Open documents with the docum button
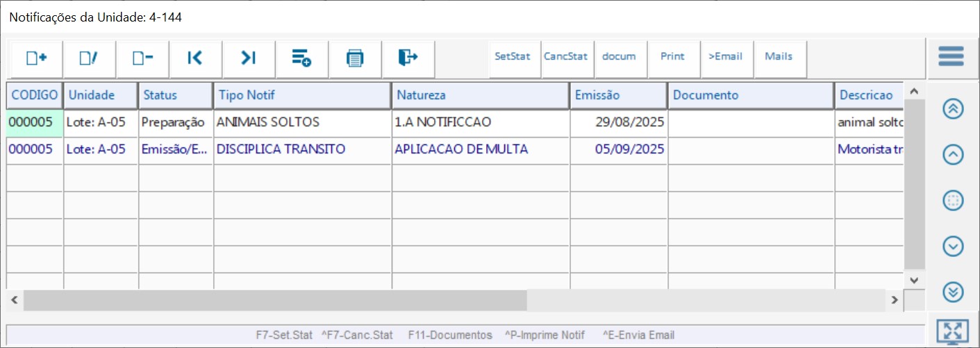The height and width of the screenshot is (348, 980). pos(619,57)
